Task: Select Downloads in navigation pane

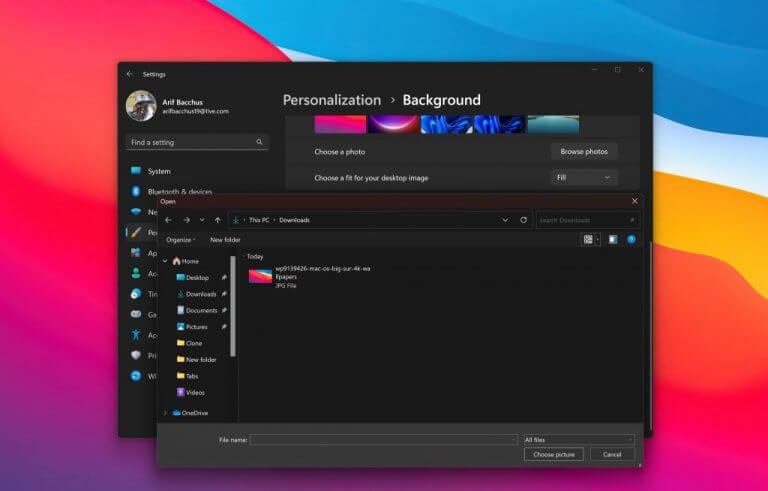Action: (196, 294)
